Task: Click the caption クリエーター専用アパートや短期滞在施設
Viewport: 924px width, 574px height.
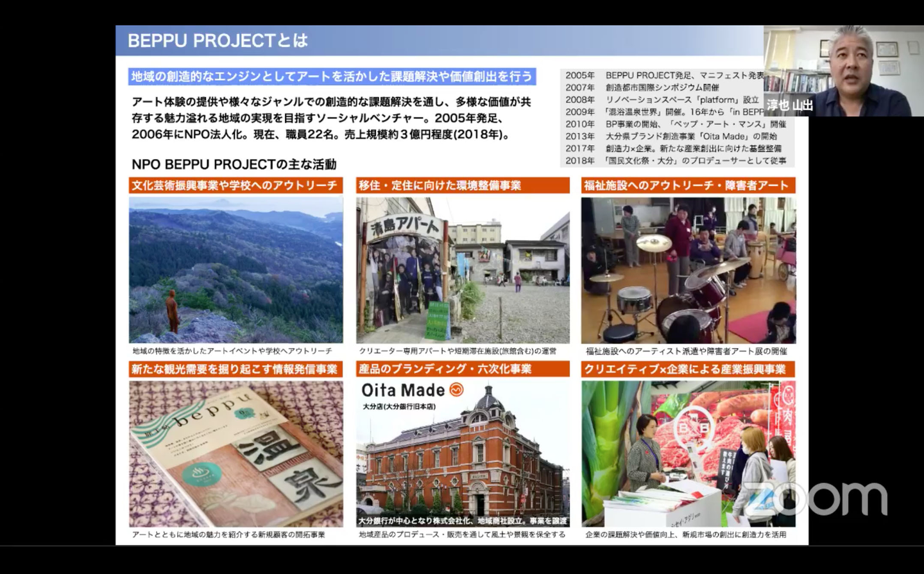Action: [458, 351]
